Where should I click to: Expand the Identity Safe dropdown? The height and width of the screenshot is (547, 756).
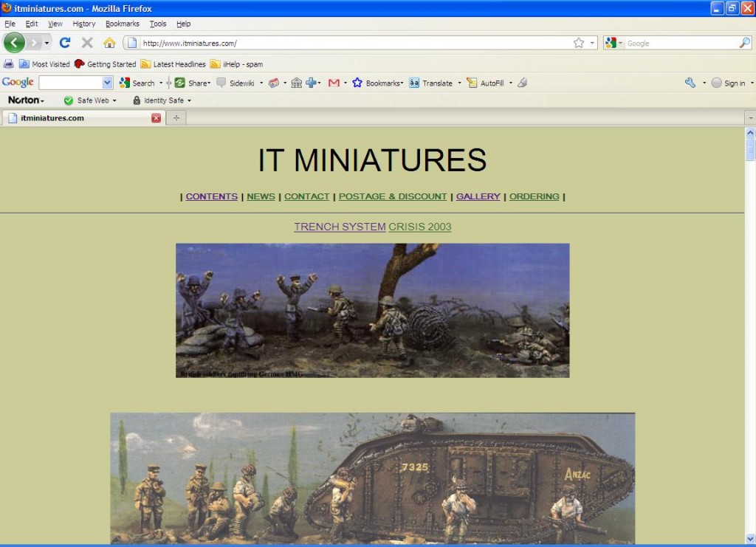coord(162,100)
